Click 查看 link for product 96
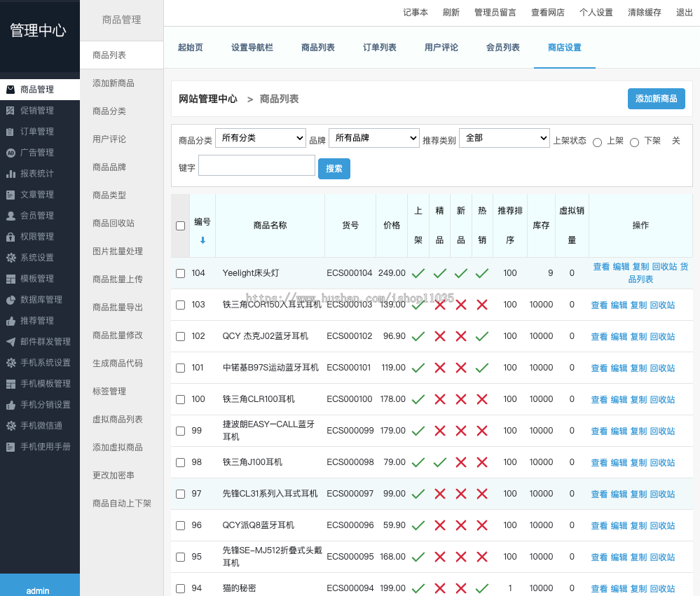 click(599, 525)
